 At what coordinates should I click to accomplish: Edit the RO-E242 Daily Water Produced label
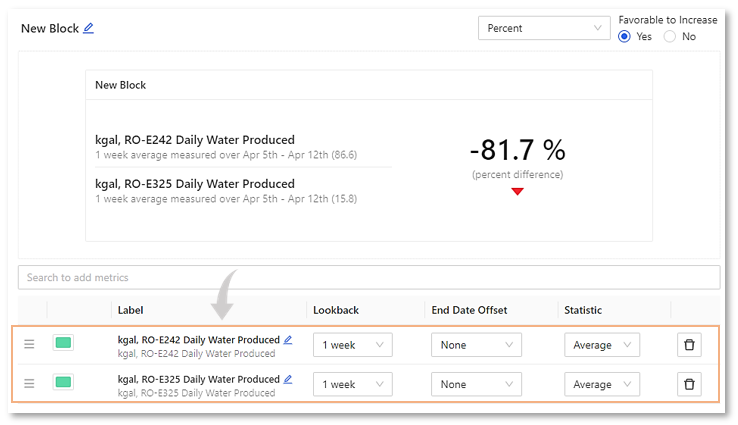point(288,340)
